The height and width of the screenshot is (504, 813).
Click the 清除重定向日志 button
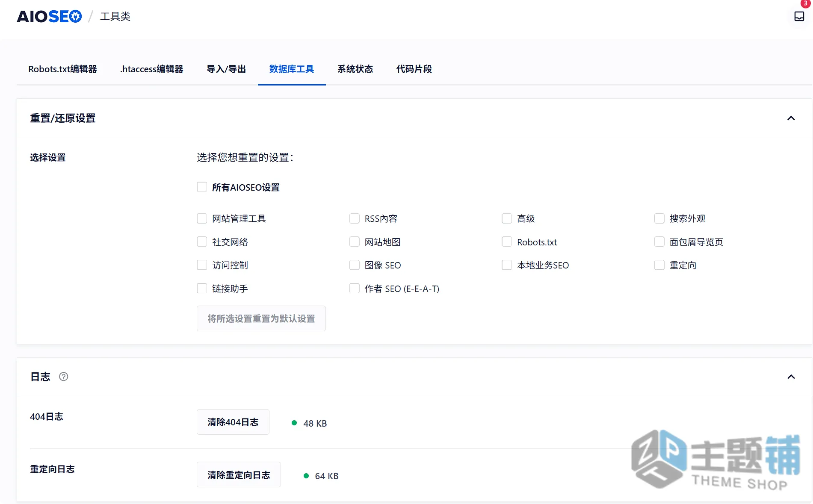click(x=239, y=475)
